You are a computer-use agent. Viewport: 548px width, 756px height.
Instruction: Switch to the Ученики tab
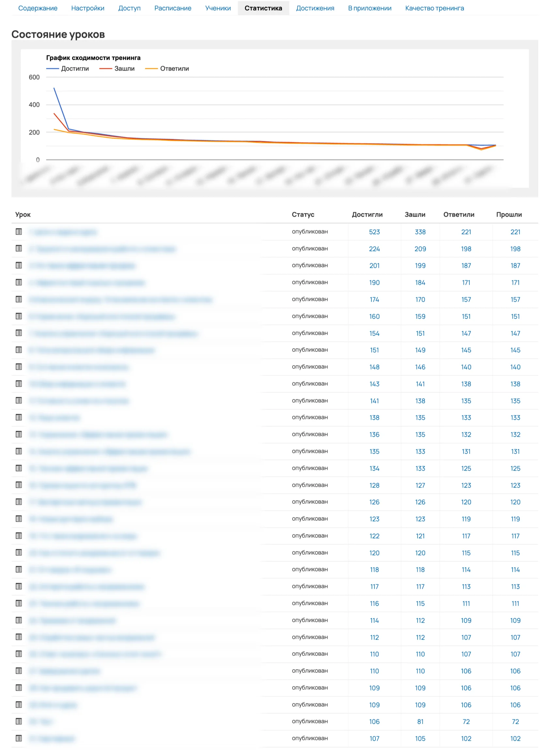click(x=218, y=8)
